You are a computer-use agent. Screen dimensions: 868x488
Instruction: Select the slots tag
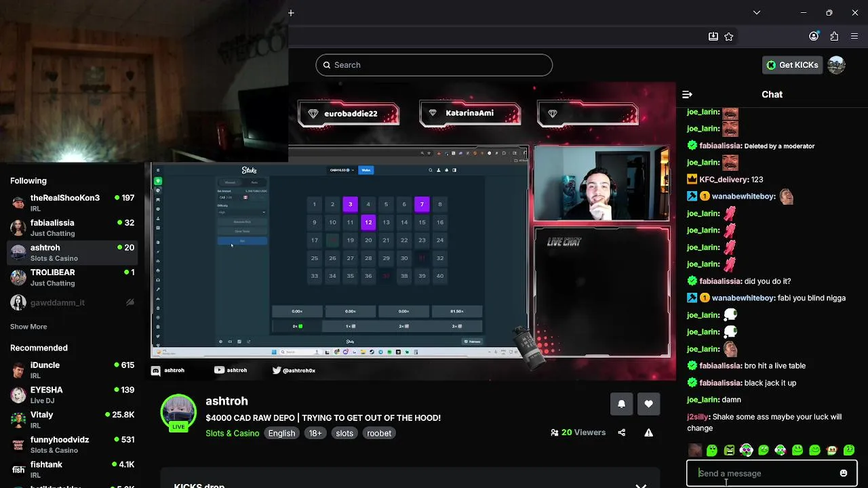tap(344, 433)
